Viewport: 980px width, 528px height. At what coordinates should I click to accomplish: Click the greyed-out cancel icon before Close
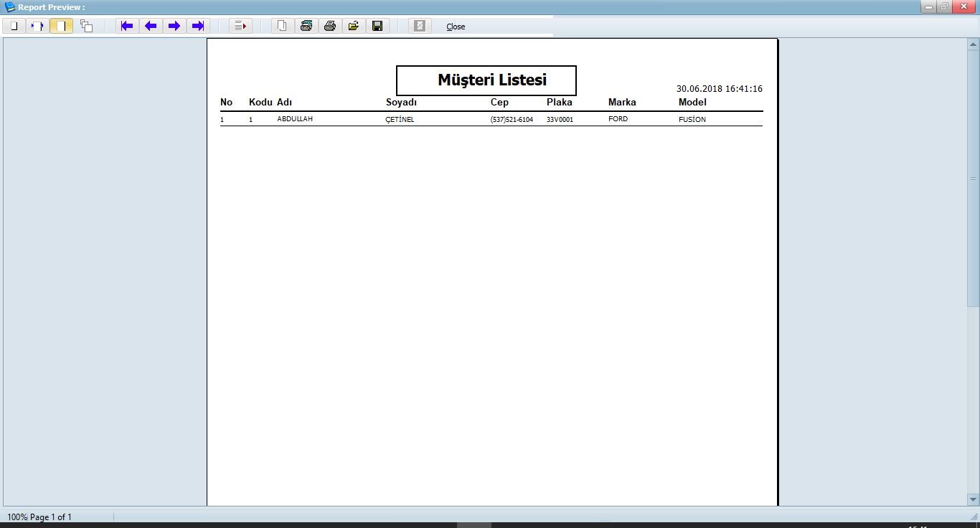pos(420,27)
